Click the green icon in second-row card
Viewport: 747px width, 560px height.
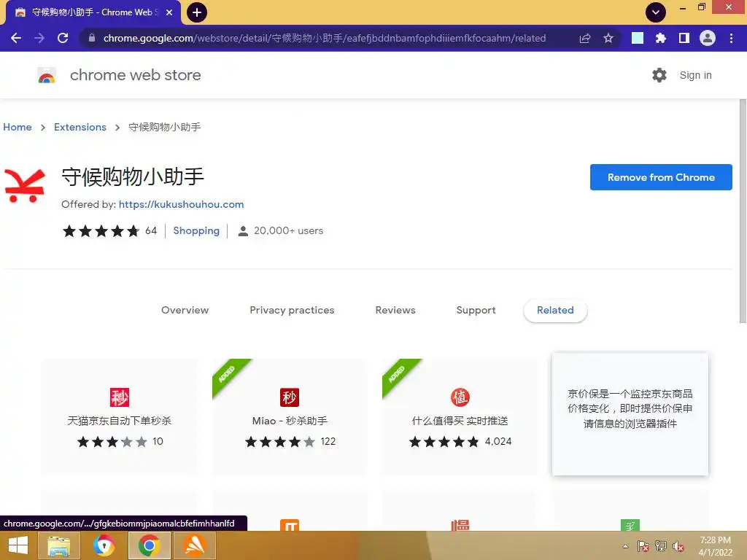click(630, 525)
